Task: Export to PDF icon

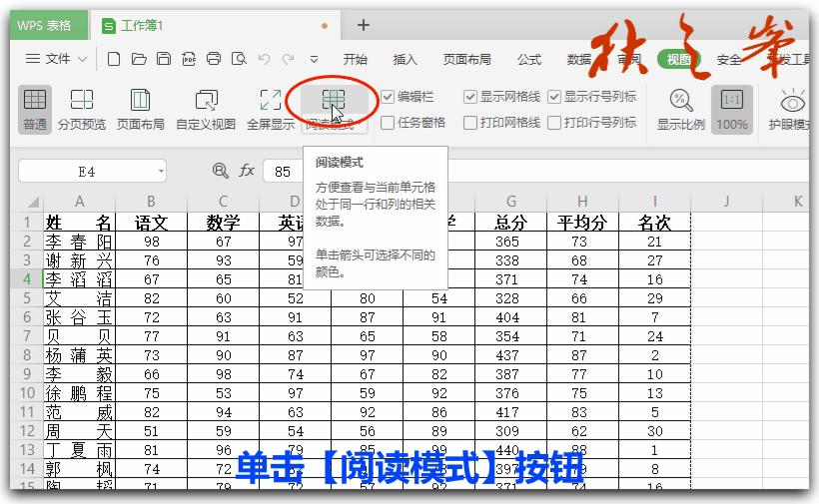Action: (189, 59)
